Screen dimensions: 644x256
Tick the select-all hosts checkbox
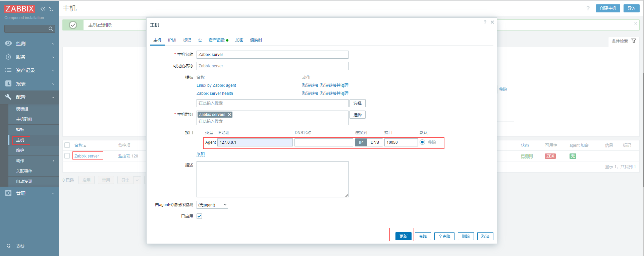[67, 145]
